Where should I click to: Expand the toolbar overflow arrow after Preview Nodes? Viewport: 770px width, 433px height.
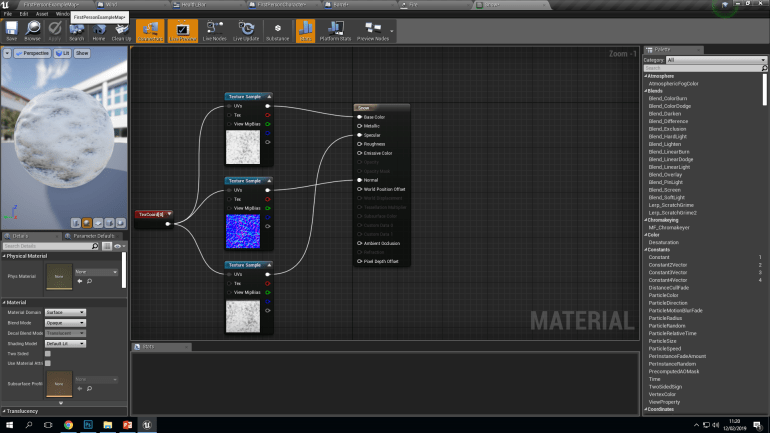[392, 31]
